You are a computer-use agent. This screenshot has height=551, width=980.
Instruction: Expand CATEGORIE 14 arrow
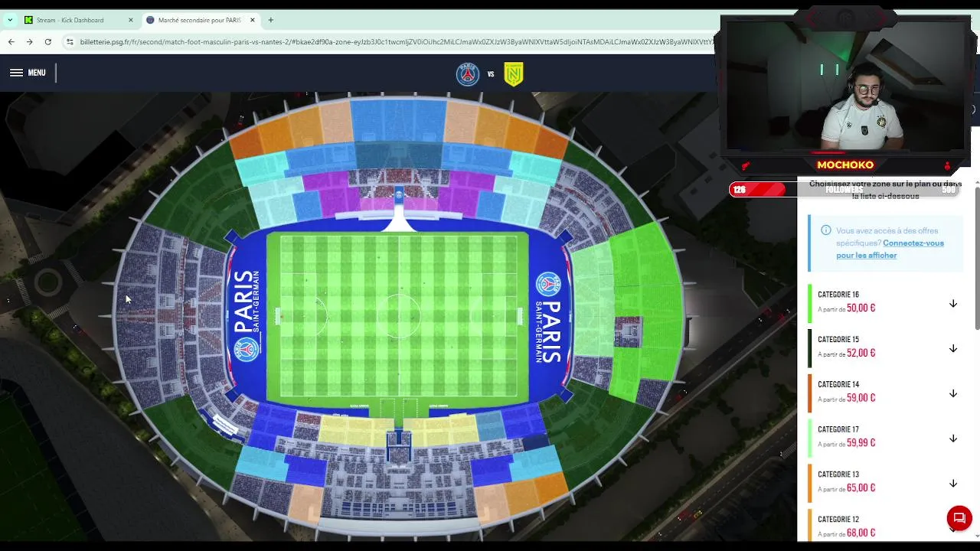click(953, 393)
